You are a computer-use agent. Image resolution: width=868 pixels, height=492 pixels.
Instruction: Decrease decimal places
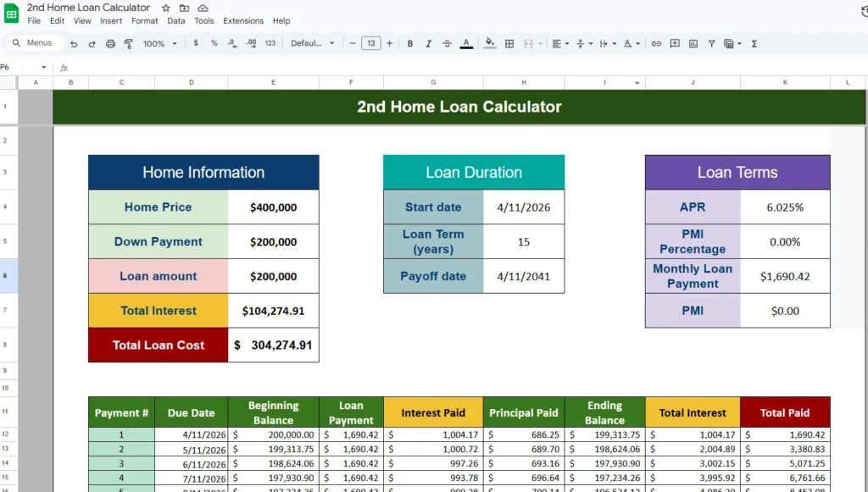click(231, 43)
